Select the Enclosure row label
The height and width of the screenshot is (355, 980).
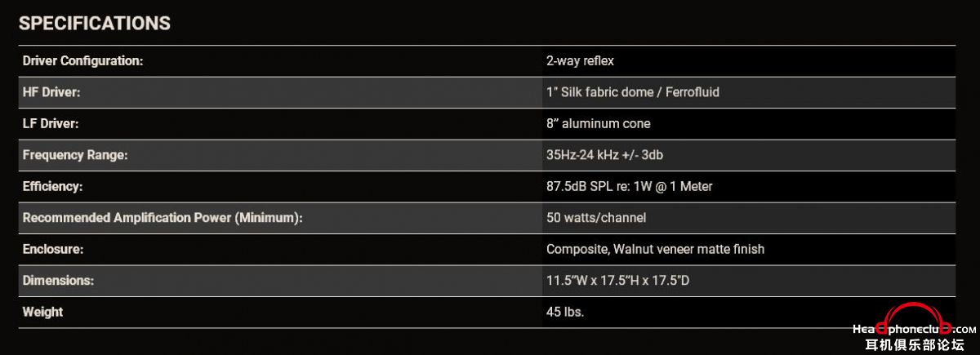pyautogui.click(x=53, y=249)
